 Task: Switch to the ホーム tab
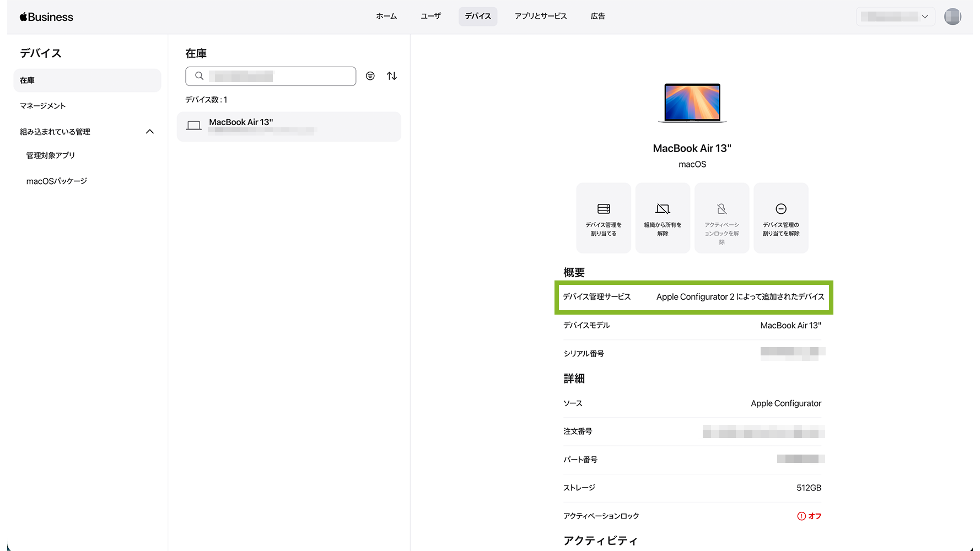(x=386, y=17)
